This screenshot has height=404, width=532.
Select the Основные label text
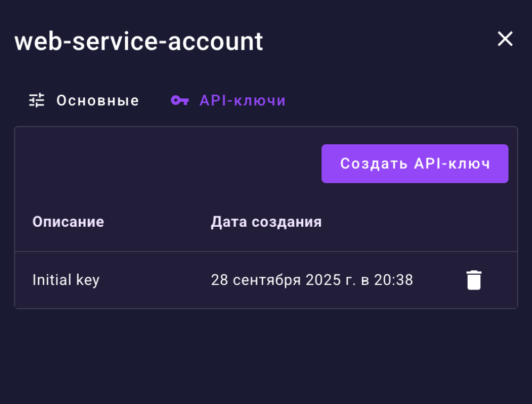click(x=98, y=101)
